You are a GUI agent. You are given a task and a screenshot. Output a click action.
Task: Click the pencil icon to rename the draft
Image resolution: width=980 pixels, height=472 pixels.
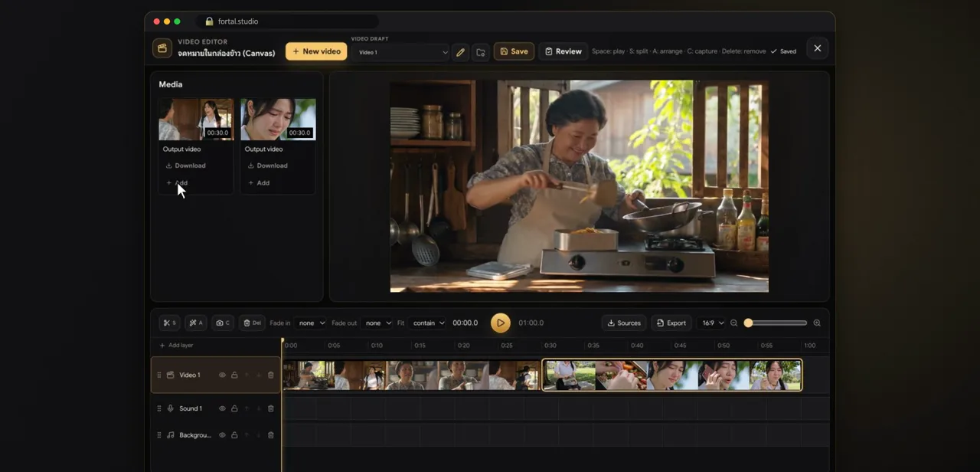point(460,52)
